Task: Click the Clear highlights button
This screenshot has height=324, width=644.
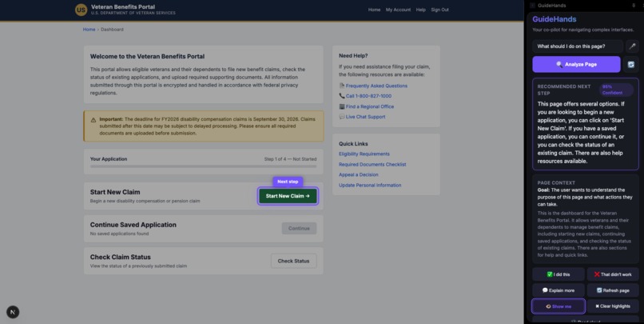Action: [x=613, y=306]
